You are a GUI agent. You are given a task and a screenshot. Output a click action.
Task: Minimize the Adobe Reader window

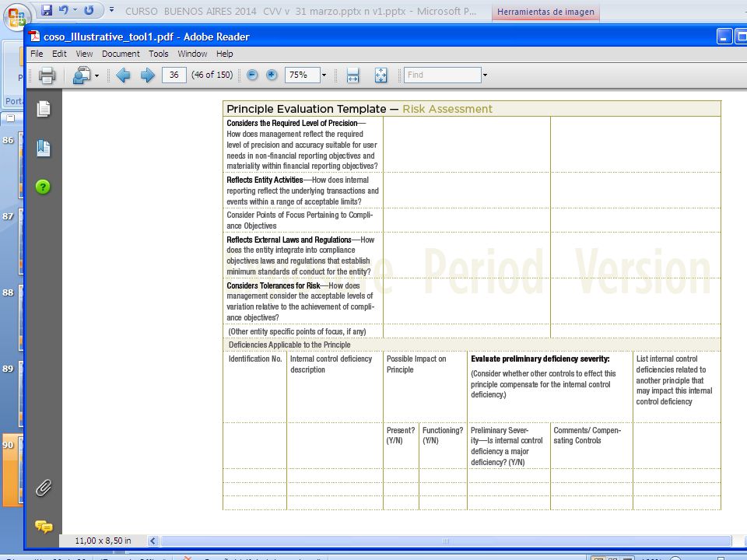pos(724,37)
